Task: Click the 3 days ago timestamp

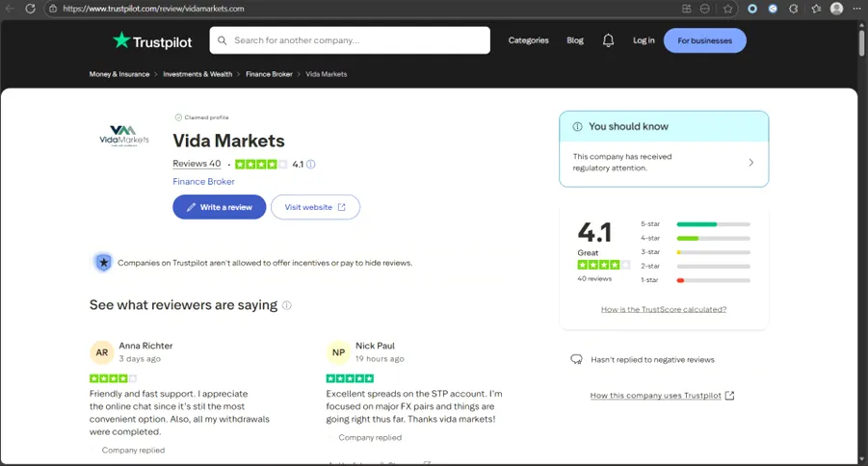Action: 140,359
